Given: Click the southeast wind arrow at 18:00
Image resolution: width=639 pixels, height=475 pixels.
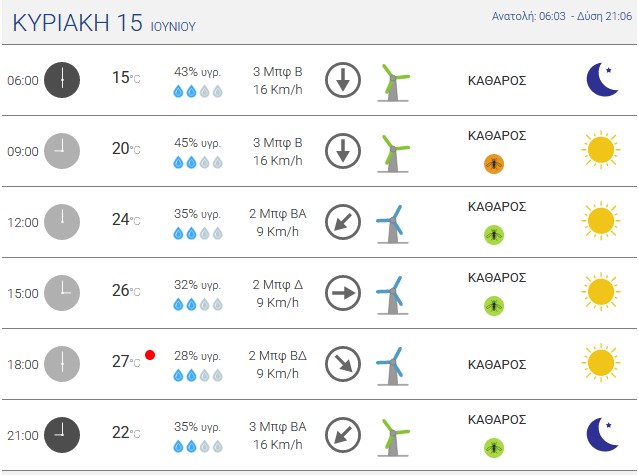Looking at the screenshot, I should [343, 364].
